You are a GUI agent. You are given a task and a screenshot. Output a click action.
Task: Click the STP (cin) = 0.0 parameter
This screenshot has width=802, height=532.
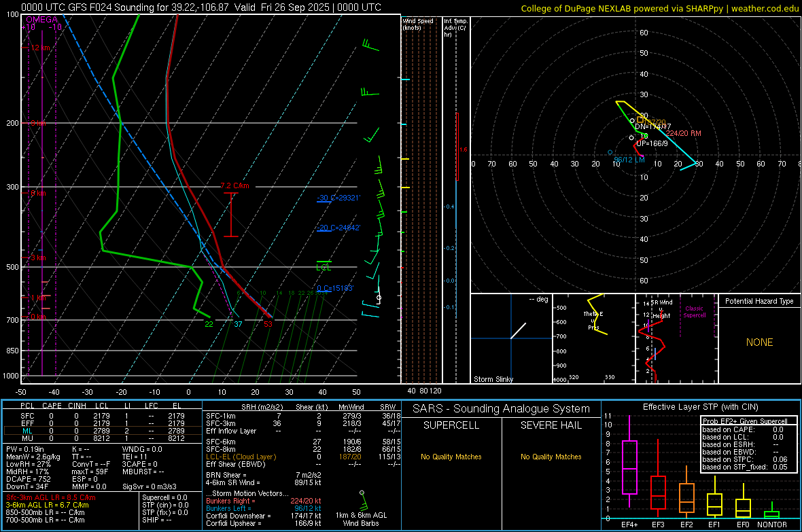click(x=165, y=505)
